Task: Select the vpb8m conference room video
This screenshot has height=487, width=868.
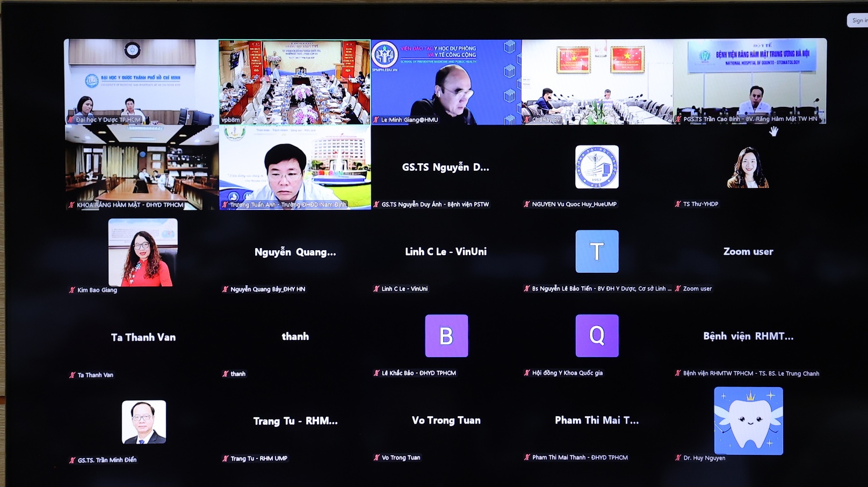Action: point(294,82)
